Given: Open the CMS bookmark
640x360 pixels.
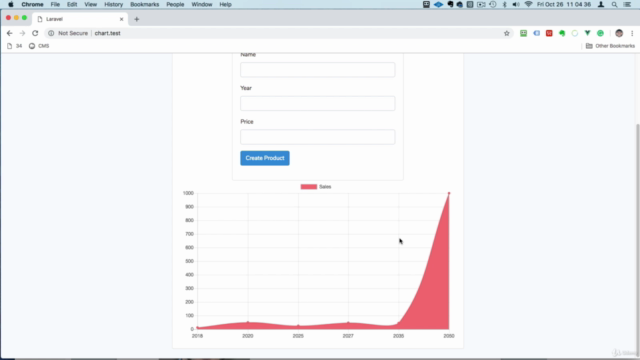Looking at the screenshot, I should tap(39, 46).
